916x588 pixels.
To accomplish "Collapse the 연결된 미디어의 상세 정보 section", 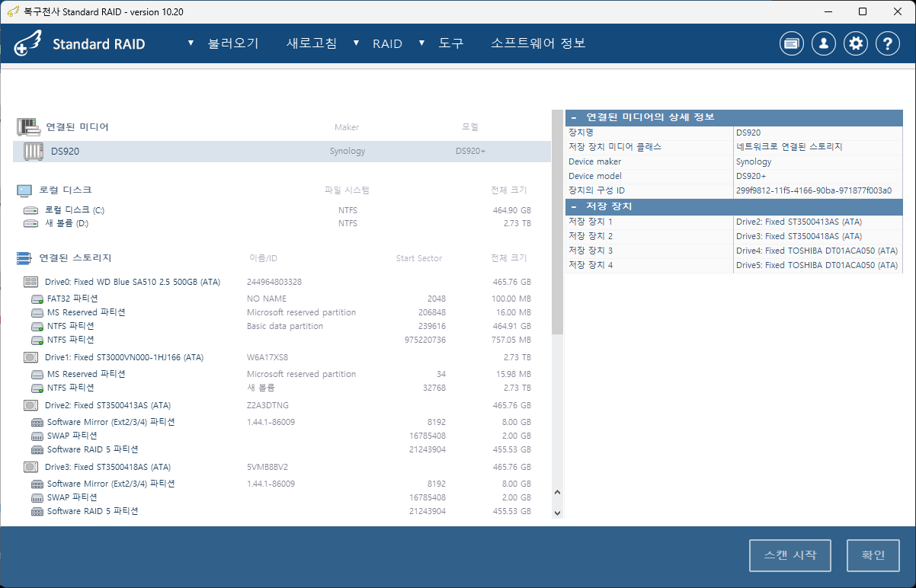I will pos(573,117).
